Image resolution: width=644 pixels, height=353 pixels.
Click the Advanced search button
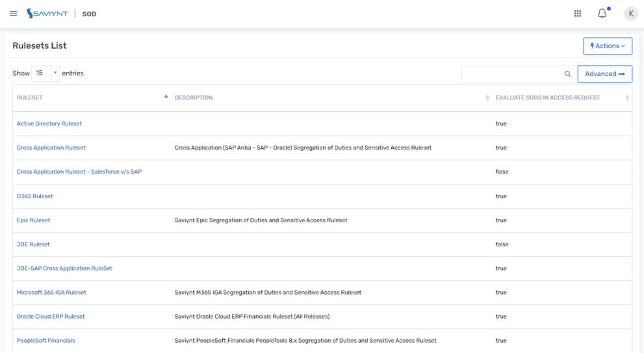(x=604, y=74)
